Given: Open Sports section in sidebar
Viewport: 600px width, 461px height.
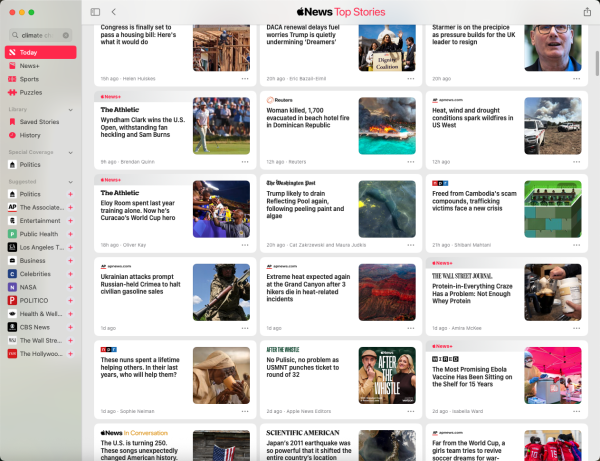Looking at the screenshot, I should pos(41,79).
